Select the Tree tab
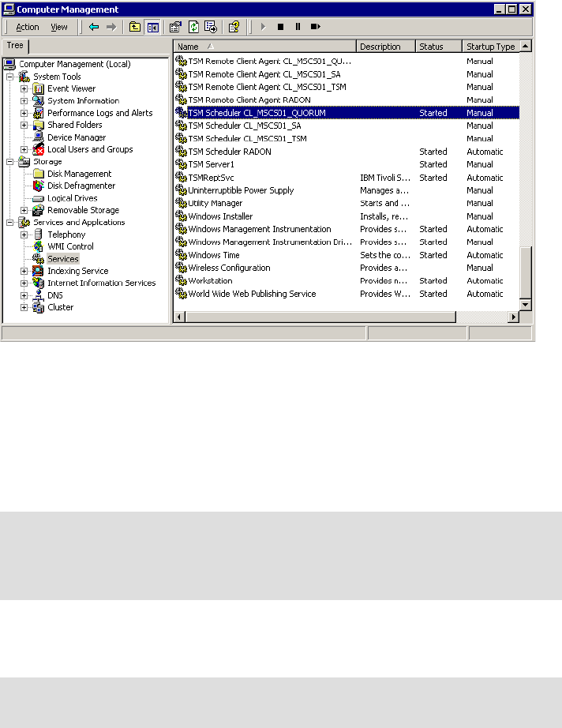The height and width of the screenshot is (728, 562). point(15,46)
